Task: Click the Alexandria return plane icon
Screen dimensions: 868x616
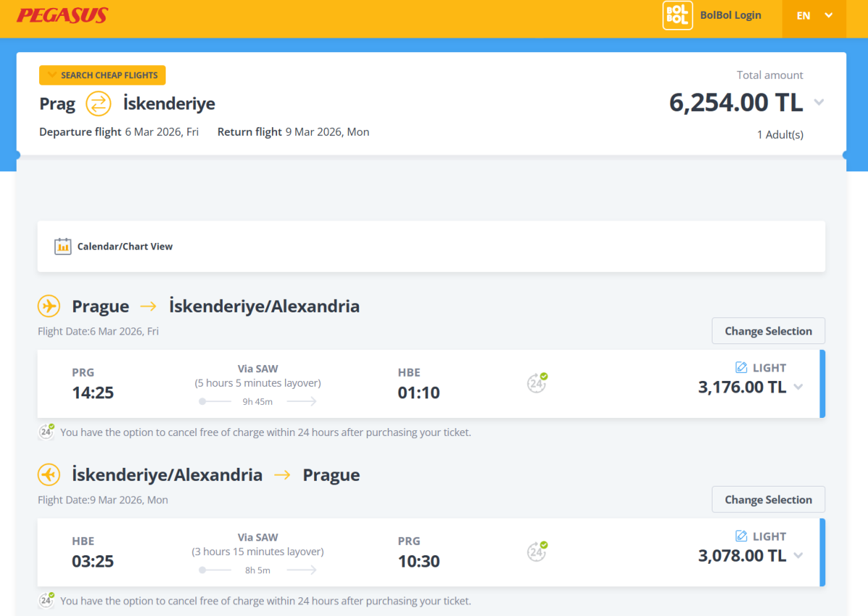Action: pyautogui.click(x=48, y=475)
